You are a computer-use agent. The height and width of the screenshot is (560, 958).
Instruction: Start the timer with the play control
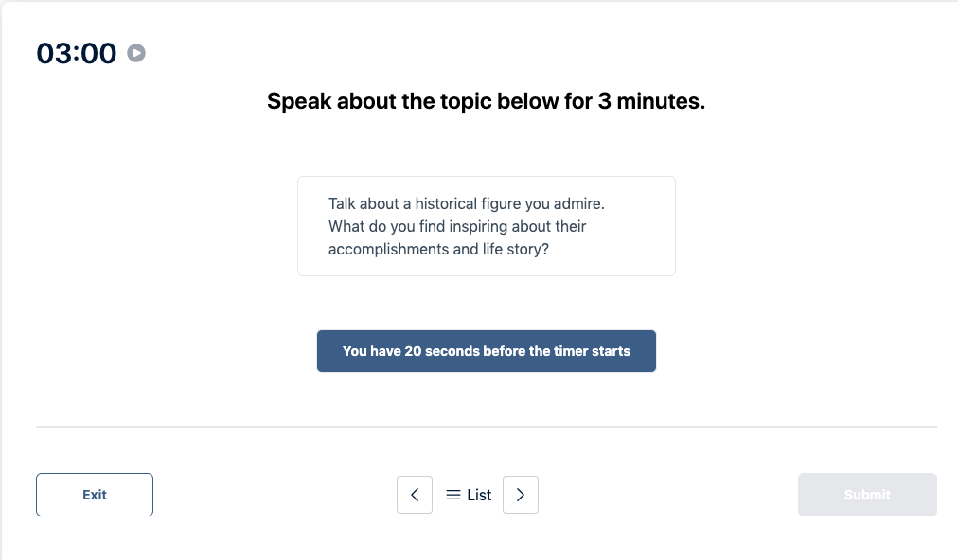coord(136,53)
